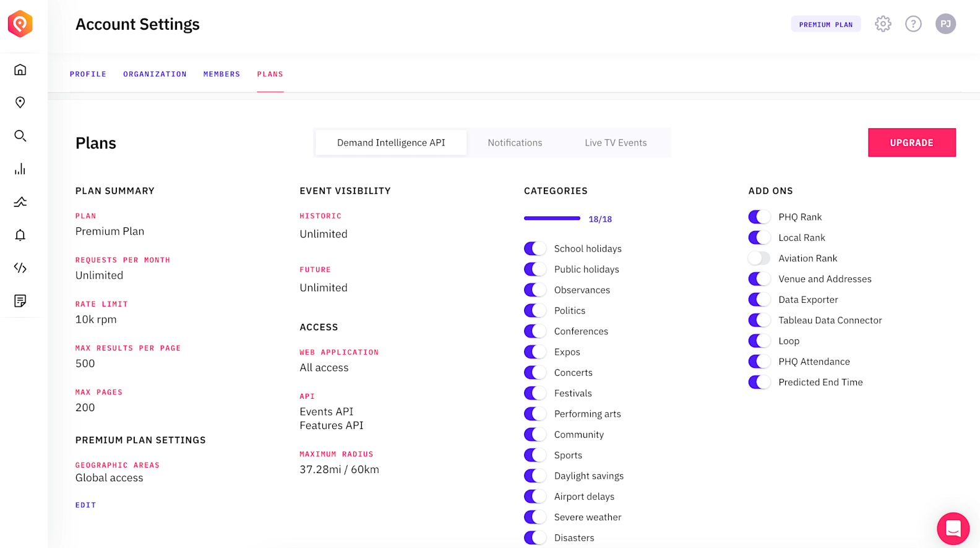980x548 pixels.
Task: Open the chat support bubble
Action: [x=953, y=528]
